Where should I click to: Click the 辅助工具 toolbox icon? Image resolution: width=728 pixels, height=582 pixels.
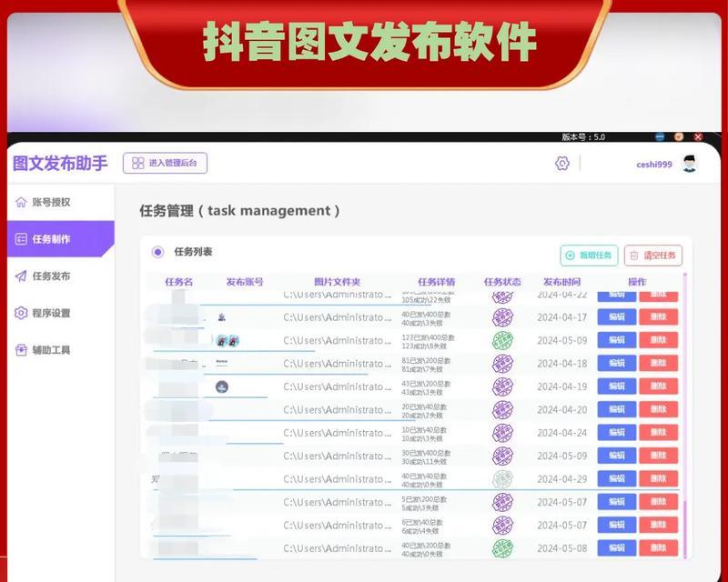[21, 350]
